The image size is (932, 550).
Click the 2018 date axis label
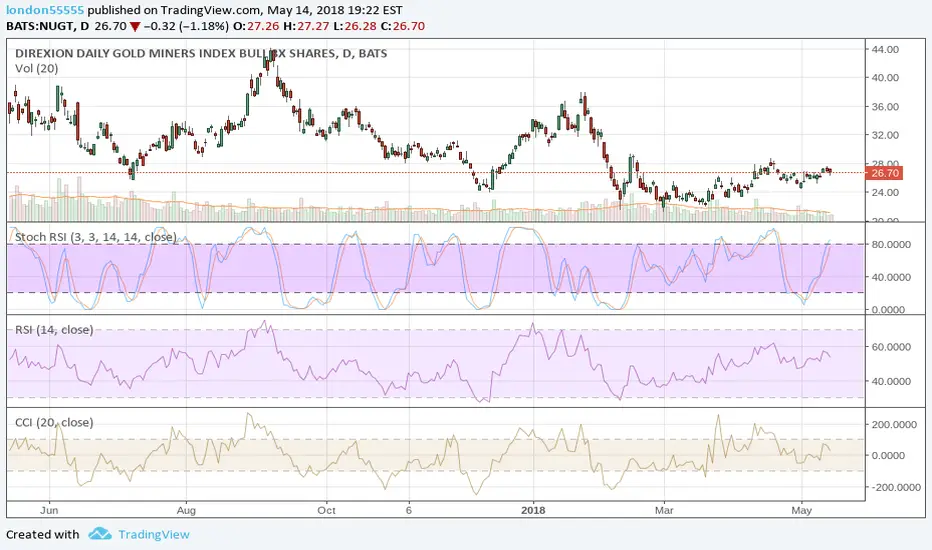coord(533,511)
